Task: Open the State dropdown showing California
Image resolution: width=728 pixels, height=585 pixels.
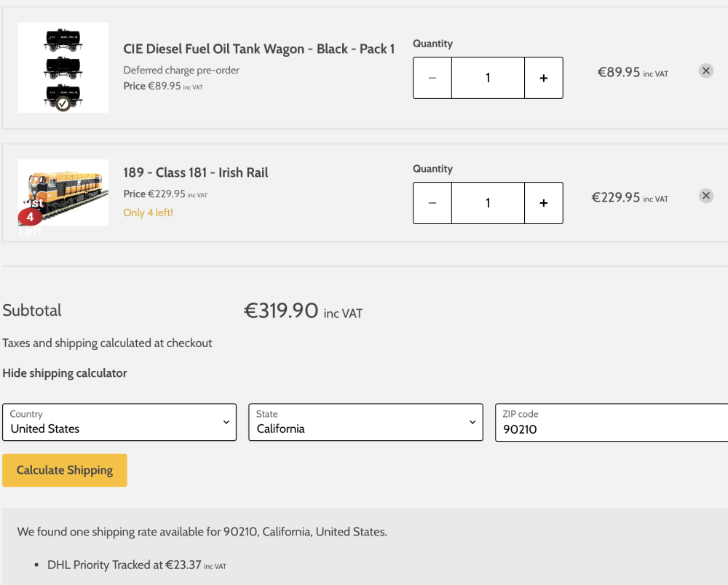Action: tap(365, 423)
